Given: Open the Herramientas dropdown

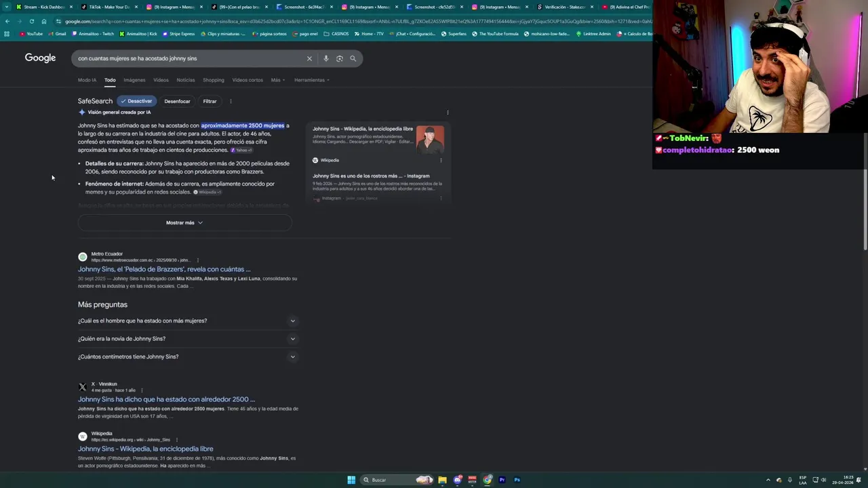Looking at the screenshot, I should (x=312, y=80).
